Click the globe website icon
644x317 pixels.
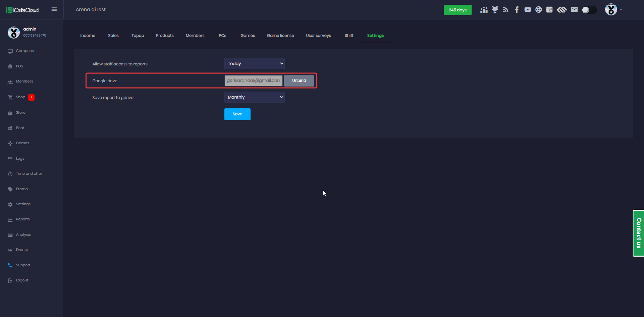538,10
